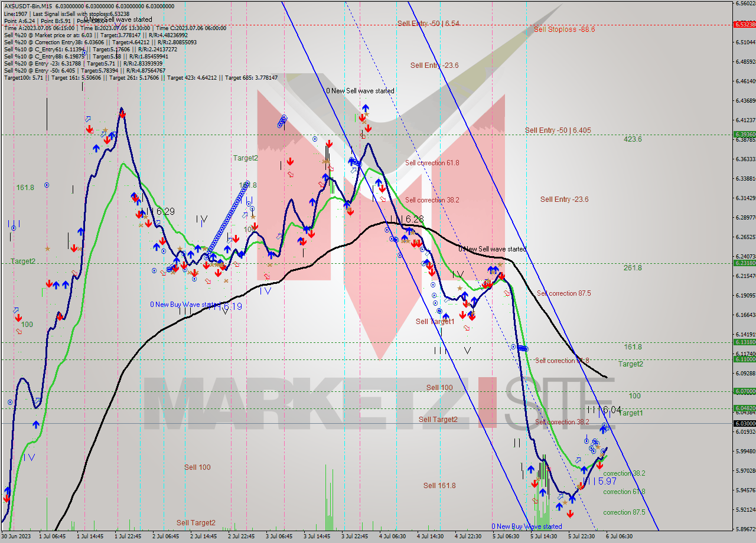756x543 pixels.
Task: Click the leftmost orange star marker
Action: pos(47,248)
